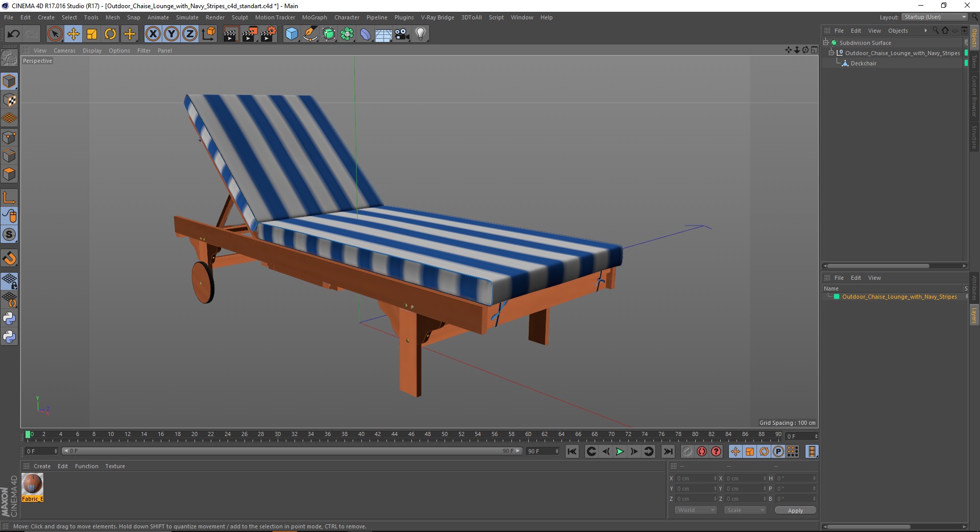The width and height of the screenshot is (980, 532).
Task: Select the Live Selection tool
Action: click(55, 34)
